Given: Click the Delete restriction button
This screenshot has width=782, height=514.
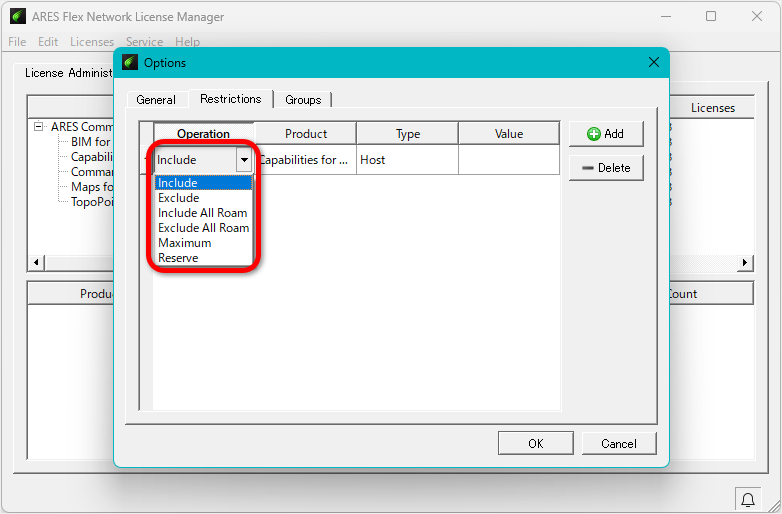Looking at the screenshot, I should (606, 168).
